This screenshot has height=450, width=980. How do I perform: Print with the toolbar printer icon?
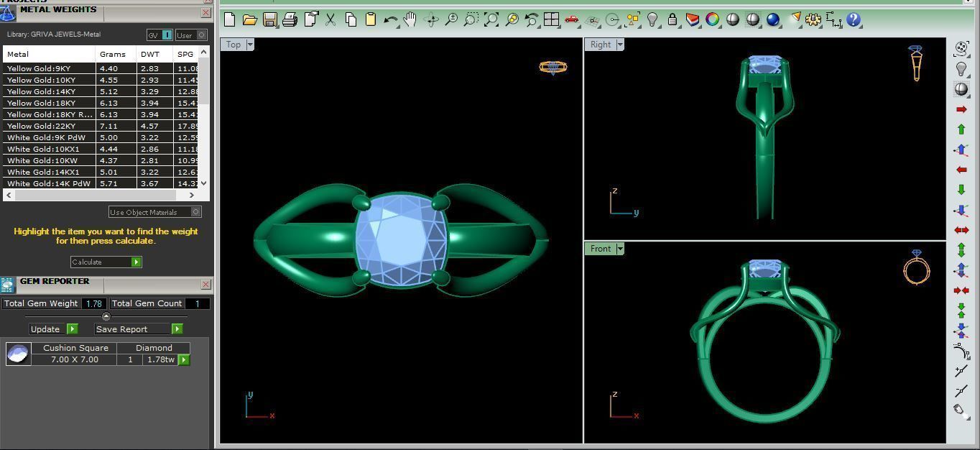pos(290,20)
